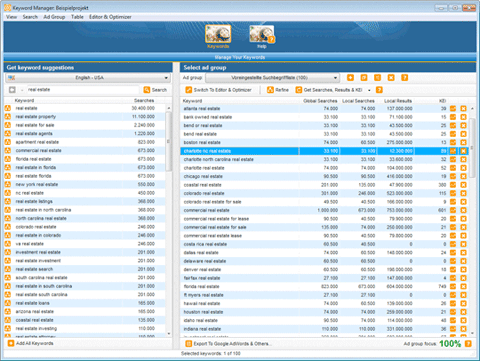
Task: Add 'real estate property' suggestion icon
Action: (8, 117)
